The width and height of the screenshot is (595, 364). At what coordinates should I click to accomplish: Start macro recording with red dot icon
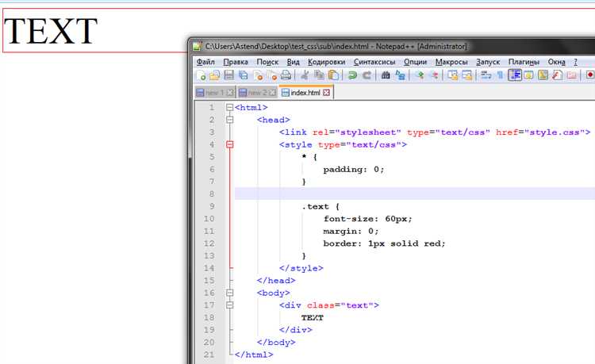pos(590,75)
